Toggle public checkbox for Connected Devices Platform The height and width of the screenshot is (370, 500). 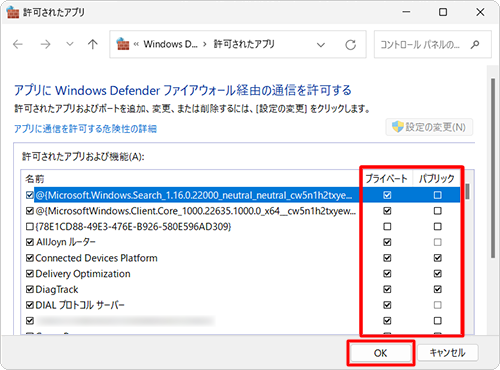(x=438, y=258)
